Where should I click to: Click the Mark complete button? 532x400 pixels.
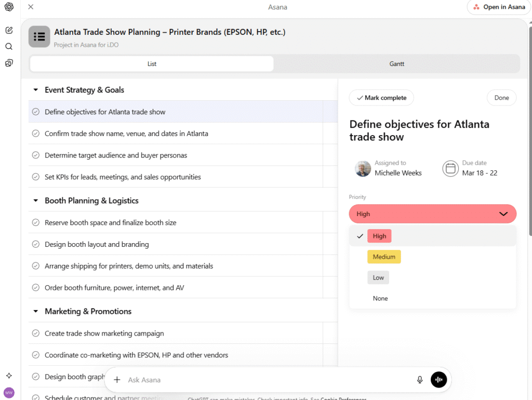coord(381,98)
